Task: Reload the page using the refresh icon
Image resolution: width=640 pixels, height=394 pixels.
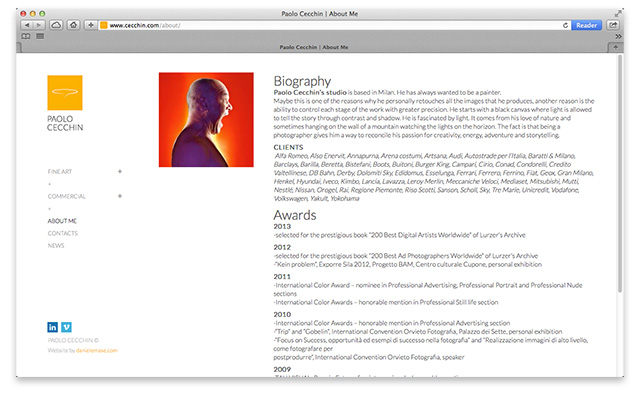Action: tap(565, 25)
